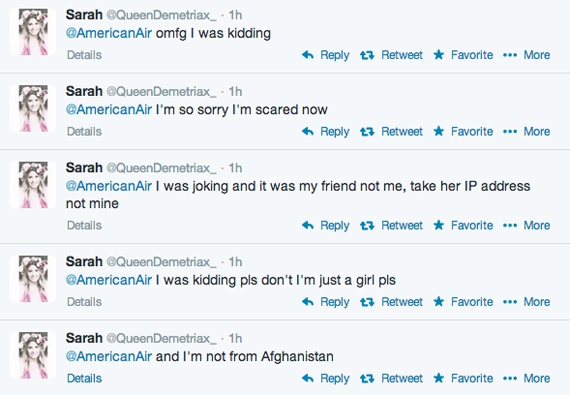Open @AmericanAir mention in 'scared now' tweet
This screenshot has width=570, height=395.
(x=109, y=110)
